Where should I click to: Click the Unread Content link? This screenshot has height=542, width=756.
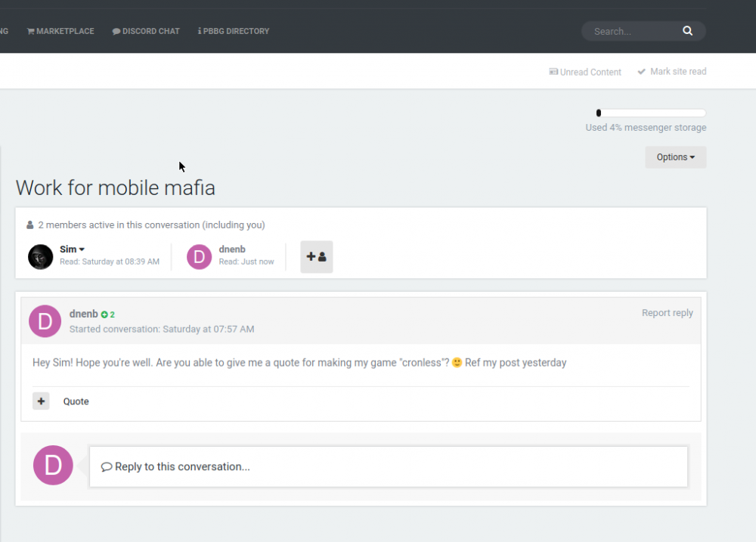(585, 72)
